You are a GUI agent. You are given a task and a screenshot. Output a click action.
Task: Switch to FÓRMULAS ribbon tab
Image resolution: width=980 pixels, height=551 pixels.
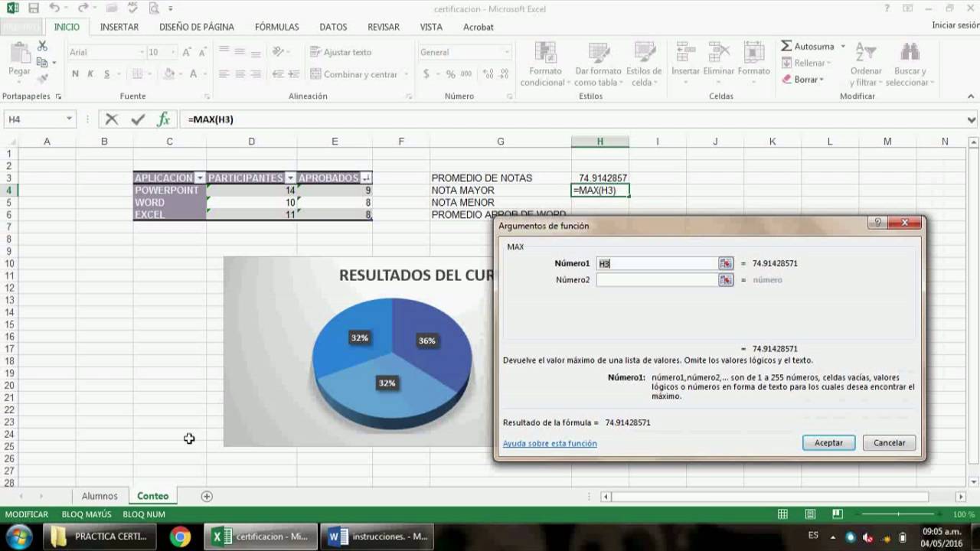[x=277, y=27]
